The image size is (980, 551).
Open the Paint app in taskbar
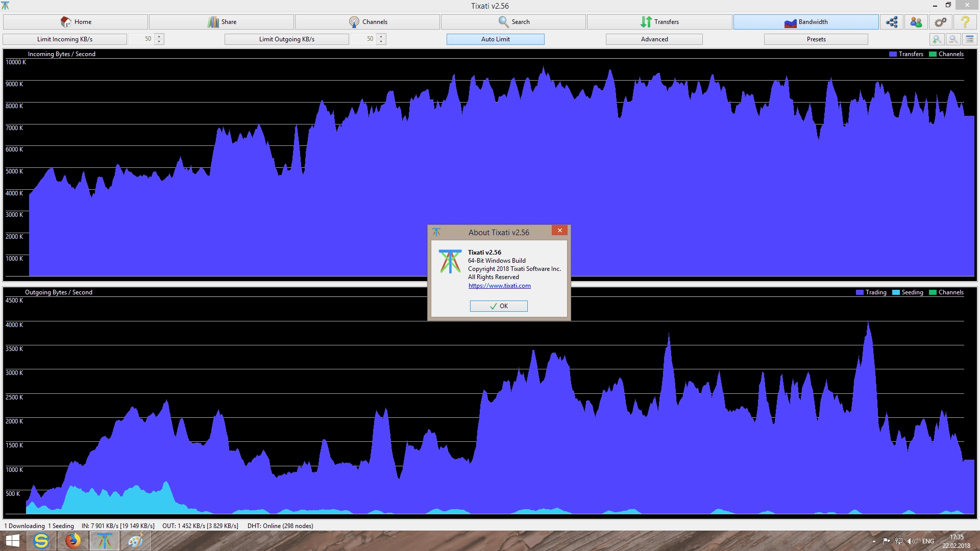(x=136, y=541)
